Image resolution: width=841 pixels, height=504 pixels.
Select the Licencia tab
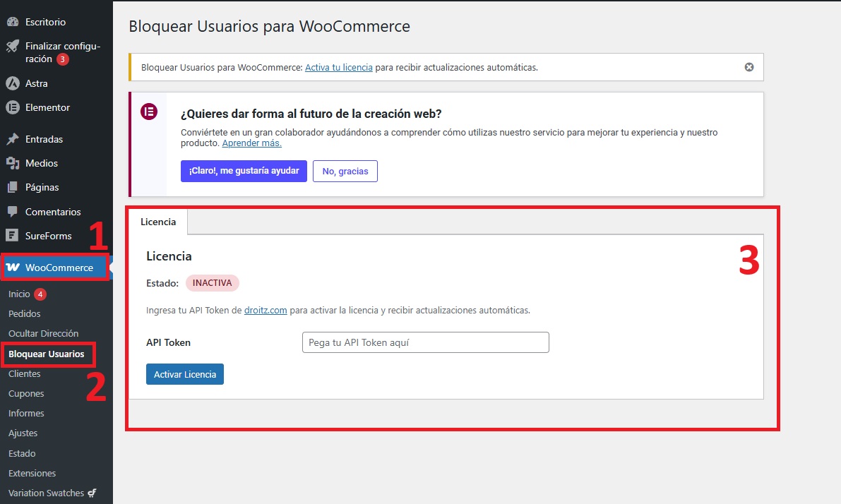[x=158, y=222]
